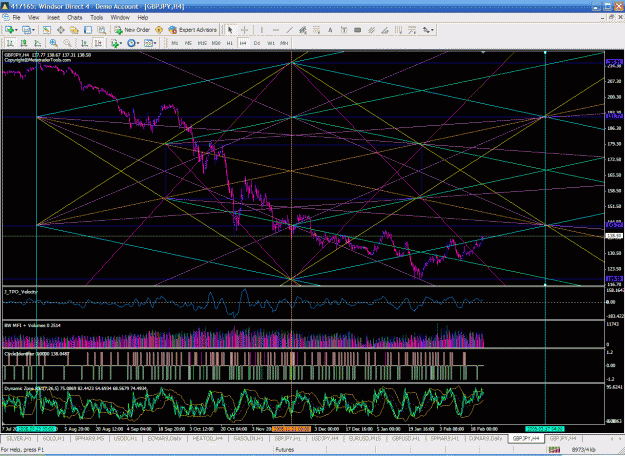Select the Andrews pitchfork tool icon

pos(371,30)
